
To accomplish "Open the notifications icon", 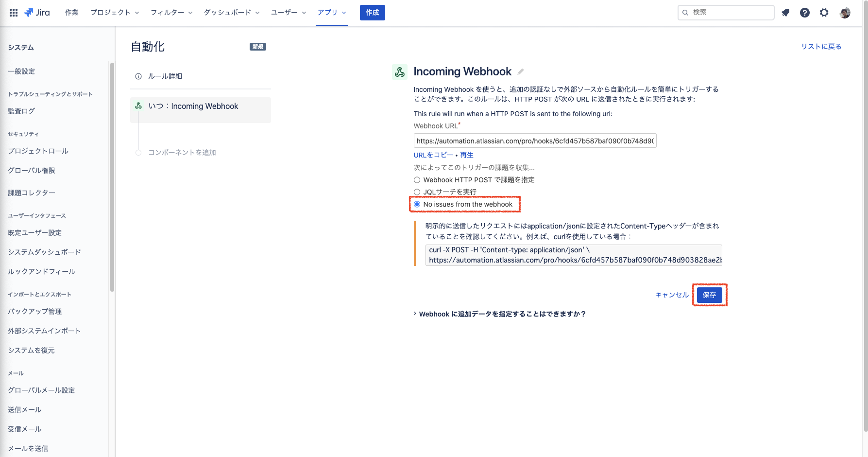I will [x=785, y=13].
